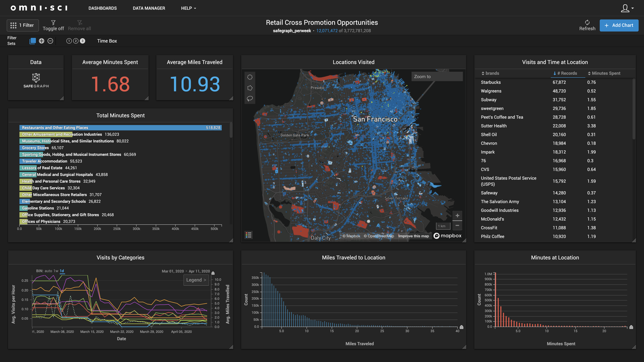Refresh the dashboard
Screen dimensions: 644x362
(587, 25)
